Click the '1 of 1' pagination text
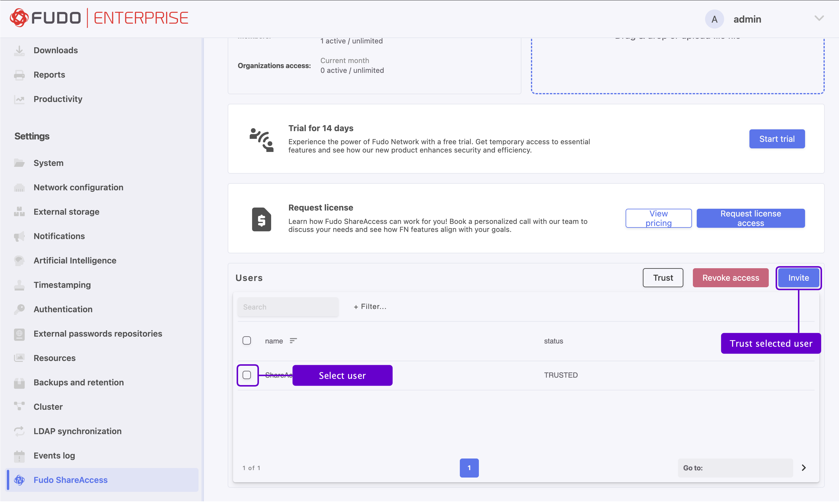This screenshot has height=504, width=839. point(251,468)
